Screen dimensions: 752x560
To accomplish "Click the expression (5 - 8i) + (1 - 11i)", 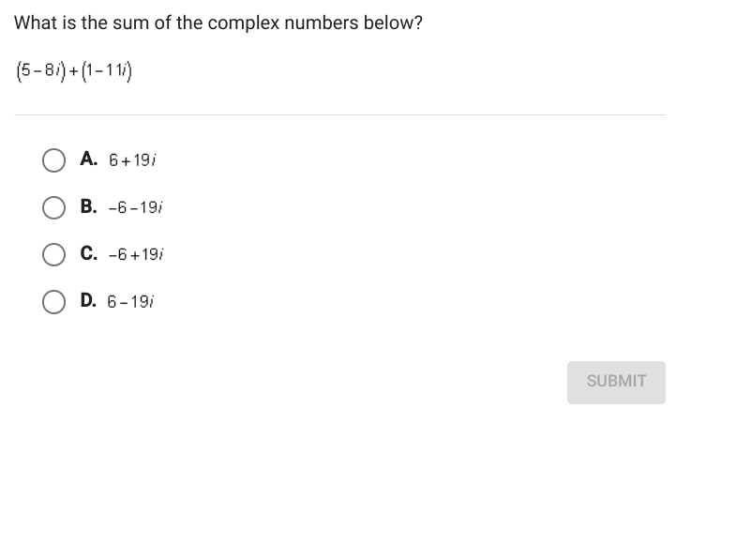I will 72,70.
